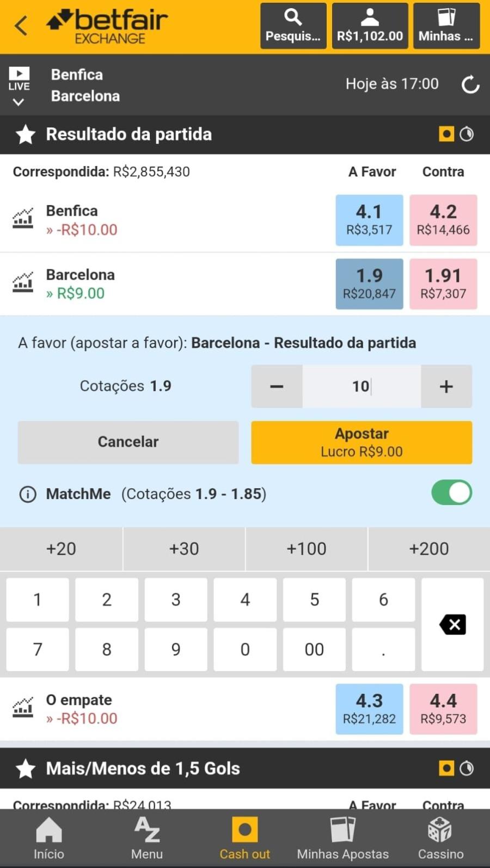Viewport: 490px width, 868px height.
Task: Decrease the stake with minus button
Action: coord(277,386)
